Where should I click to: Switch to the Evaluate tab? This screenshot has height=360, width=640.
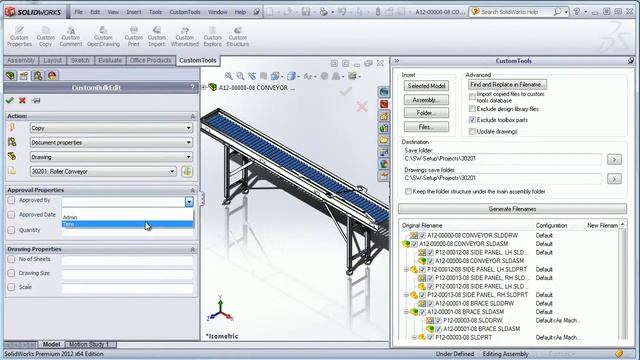[x=110, y=60]
